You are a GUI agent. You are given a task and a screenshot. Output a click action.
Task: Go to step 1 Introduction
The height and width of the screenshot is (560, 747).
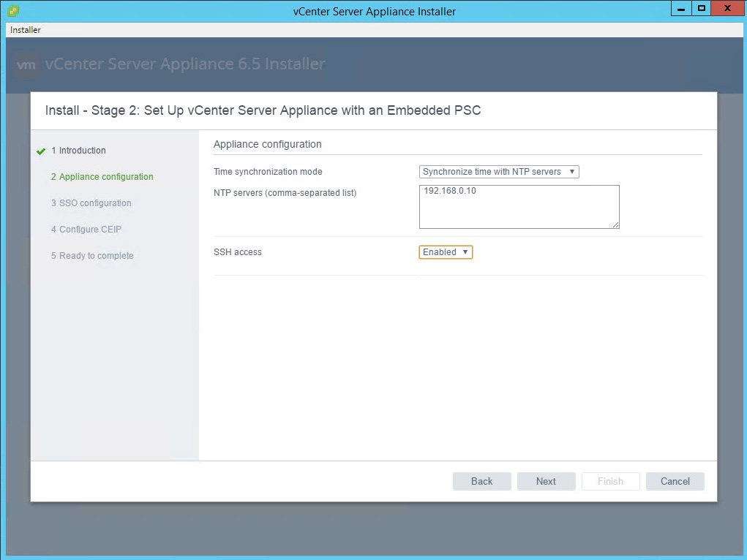point(82,151)
